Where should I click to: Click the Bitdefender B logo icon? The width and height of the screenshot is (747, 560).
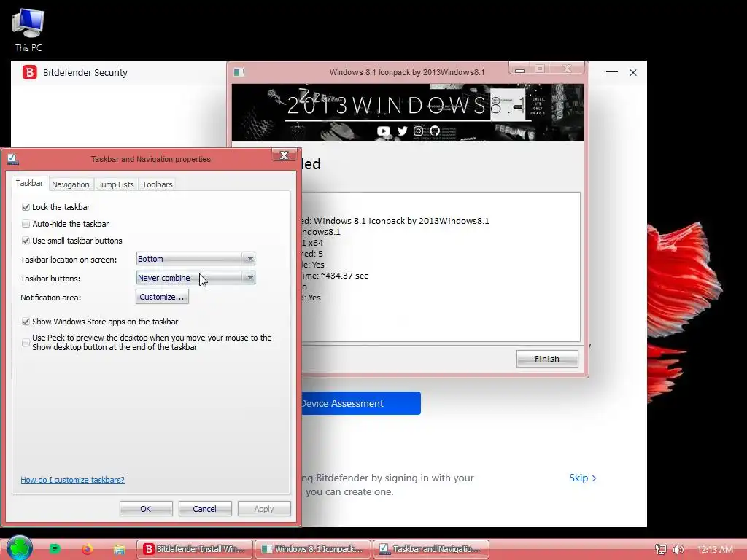pyautogui.click(x=29, y=72)
